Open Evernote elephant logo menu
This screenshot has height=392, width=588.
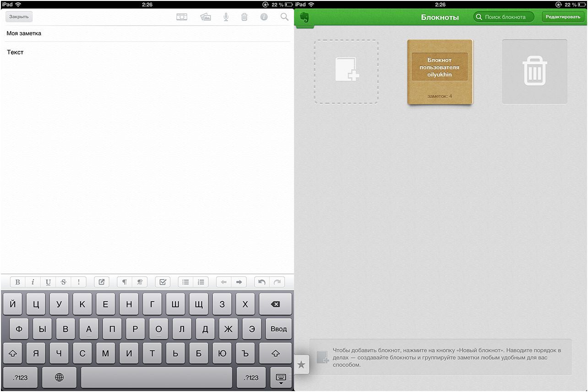coord(305,17)
